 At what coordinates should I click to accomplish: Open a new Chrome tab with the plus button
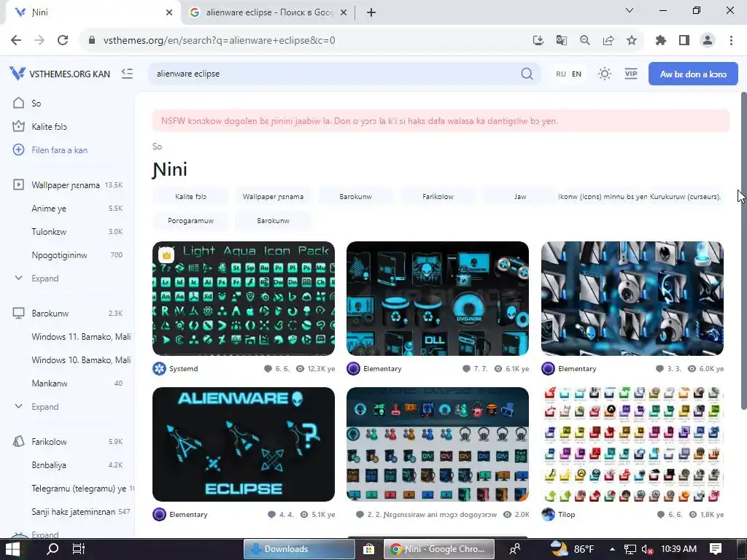371,12
